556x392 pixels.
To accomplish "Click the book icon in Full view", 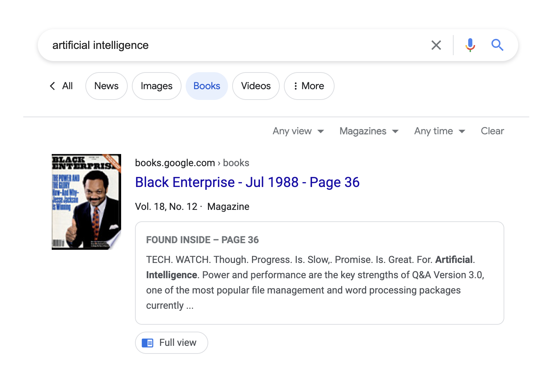I will click(x=148, y=343).
